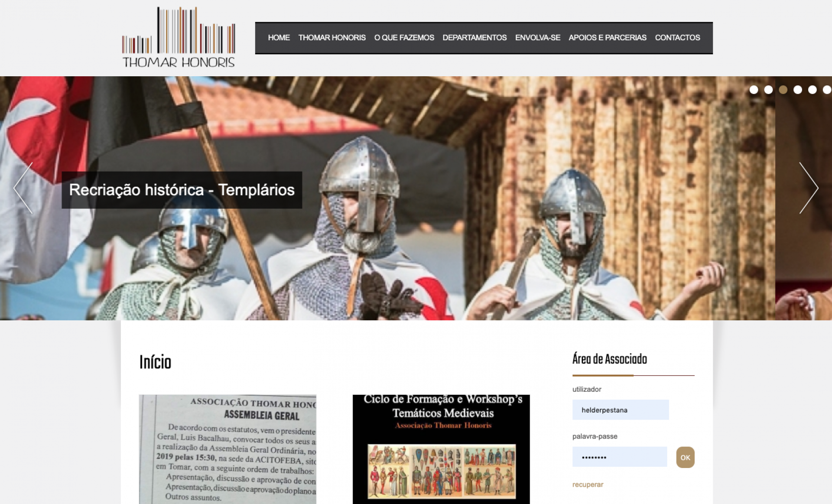Click the highlighted third slideshow dot

click(783, 90)
